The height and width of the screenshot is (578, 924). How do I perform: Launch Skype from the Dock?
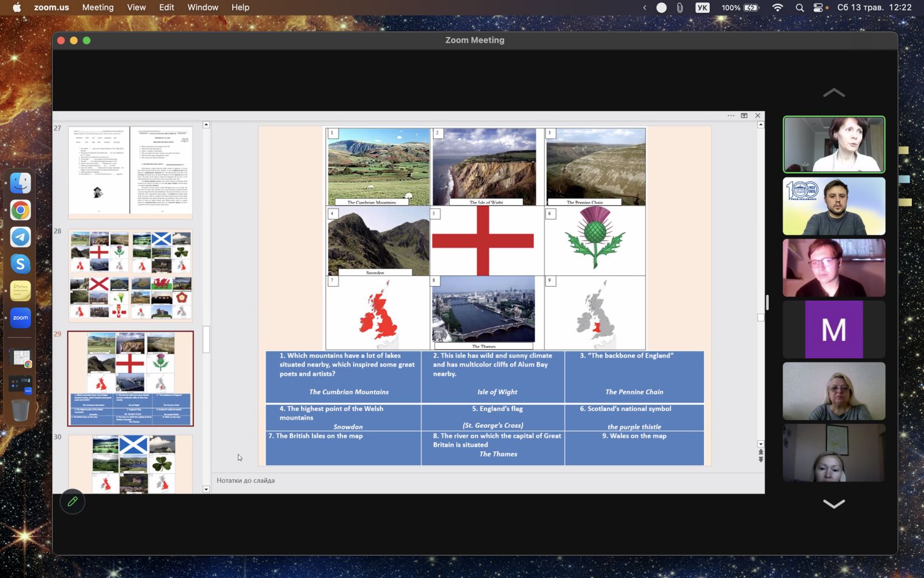tap(21, 264)
